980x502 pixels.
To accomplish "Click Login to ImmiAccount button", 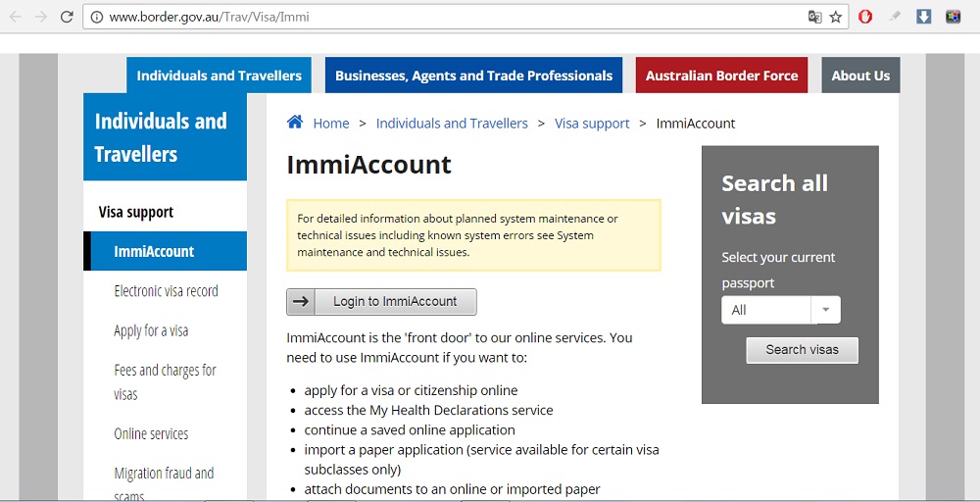I will pyautogui.click(x=381, y=302).
